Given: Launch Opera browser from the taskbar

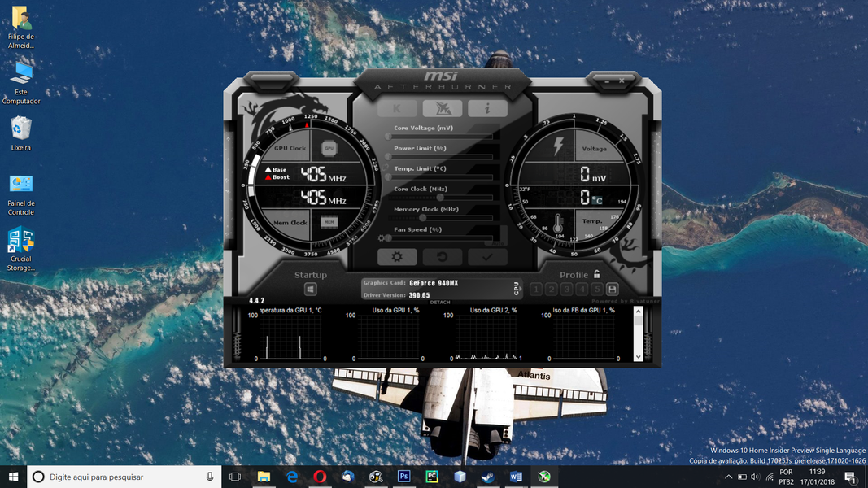Looking at the screenshot, I should coord(320,477).
